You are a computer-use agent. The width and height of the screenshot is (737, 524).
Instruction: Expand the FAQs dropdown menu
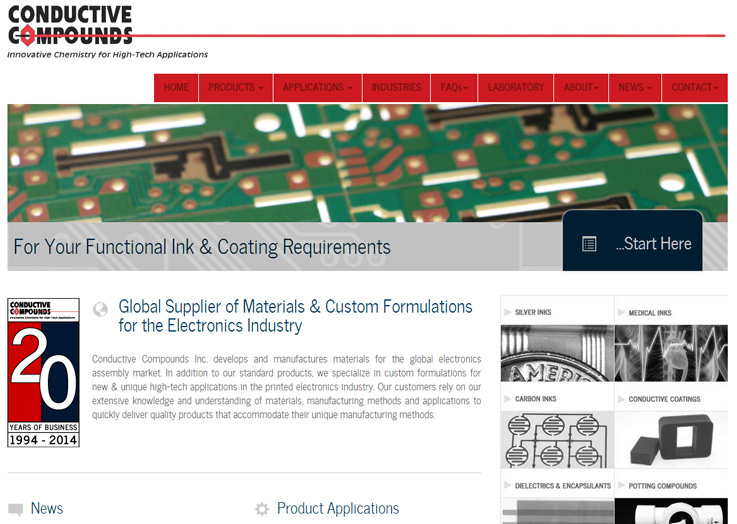click(454, 87)
